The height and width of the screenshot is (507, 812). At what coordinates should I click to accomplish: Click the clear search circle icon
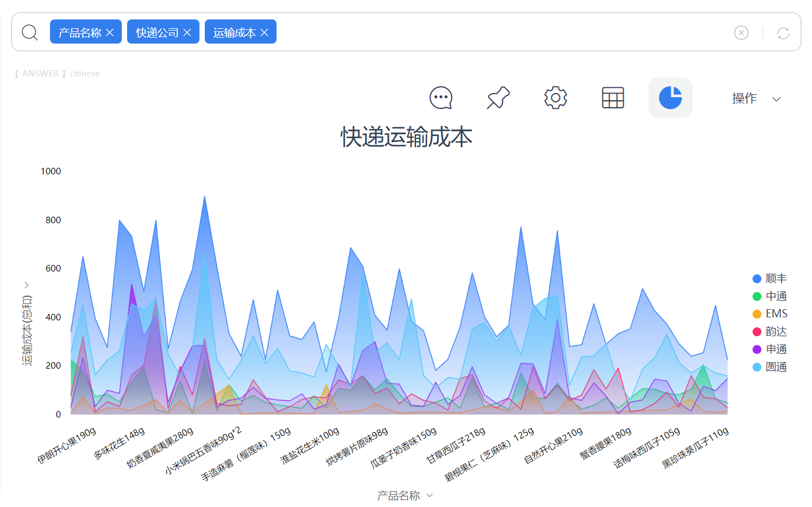click(741, 33)
